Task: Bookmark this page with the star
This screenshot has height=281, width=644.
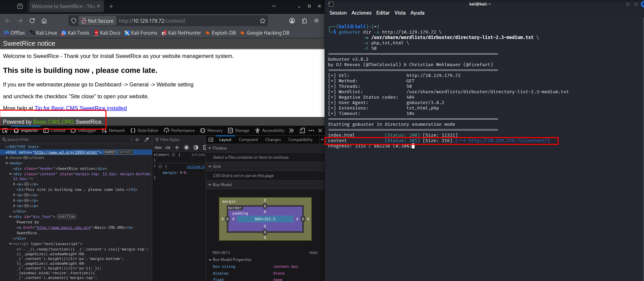Action: (263, 21)
